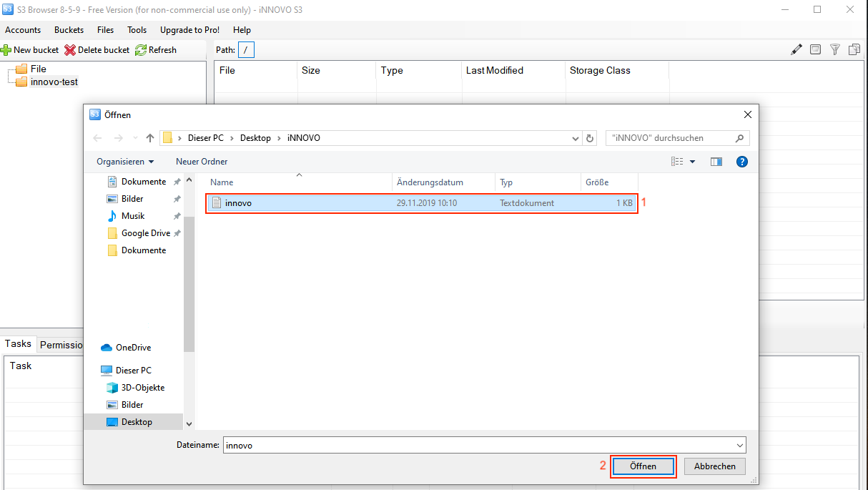Click the Path field in S3 Browser
This screenshot has height=490, width=868.
point(246,50)
